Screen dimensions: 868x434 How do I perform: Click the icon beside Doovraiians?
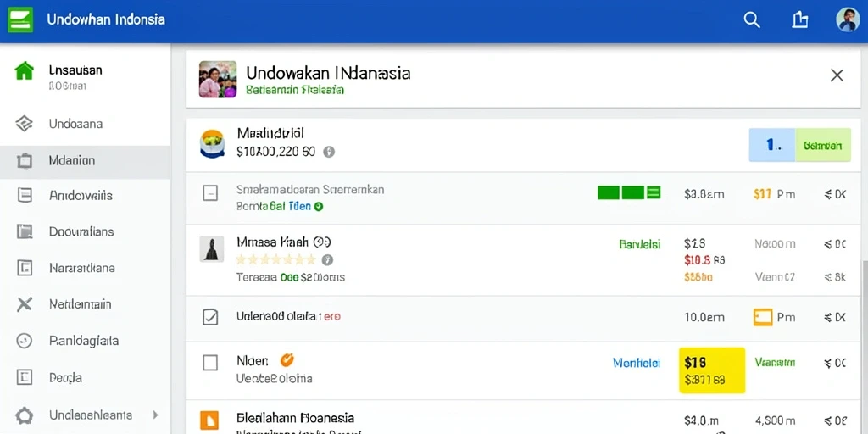25,231
